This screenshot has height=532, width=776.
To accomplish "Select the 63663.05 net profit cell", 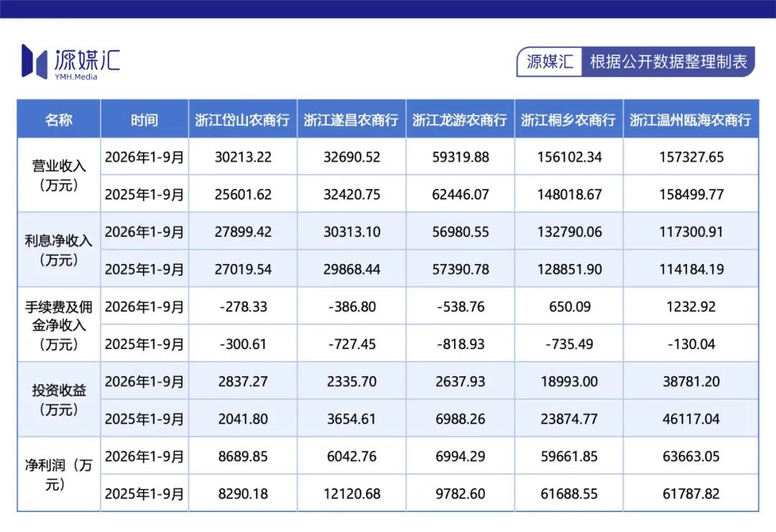I will tap(691, 457).
